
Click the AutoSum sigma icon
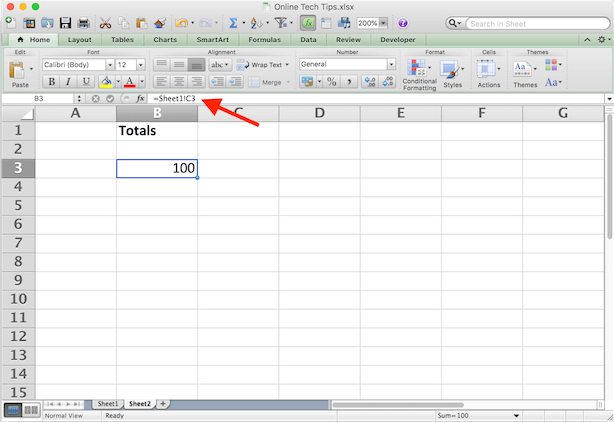tap(233, 23)
